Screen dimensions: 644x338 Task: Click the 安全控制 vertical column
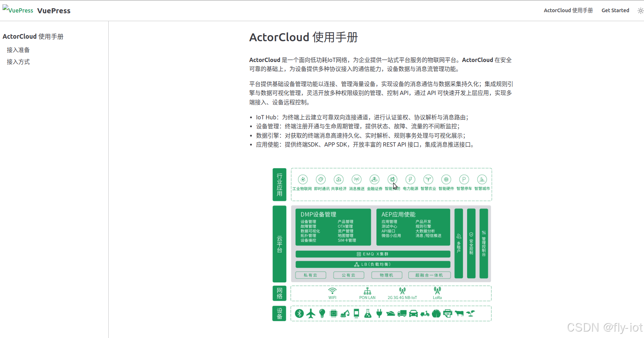[471, 243]
